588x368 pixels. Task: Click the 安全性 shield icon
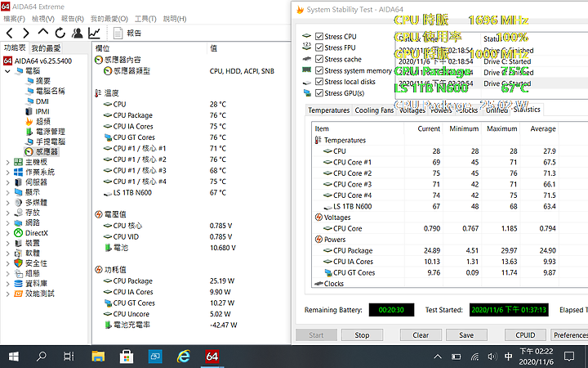(x=18, y=263)
